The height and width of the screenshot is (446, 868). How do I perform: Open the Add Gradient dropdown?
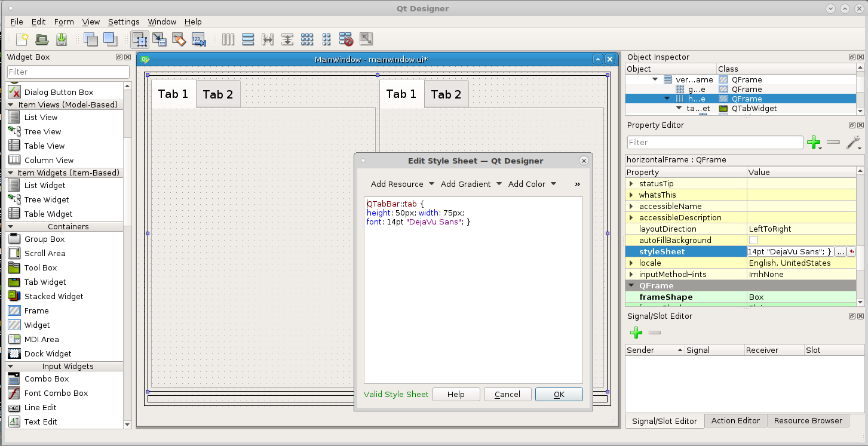click(x=471, y=184)
